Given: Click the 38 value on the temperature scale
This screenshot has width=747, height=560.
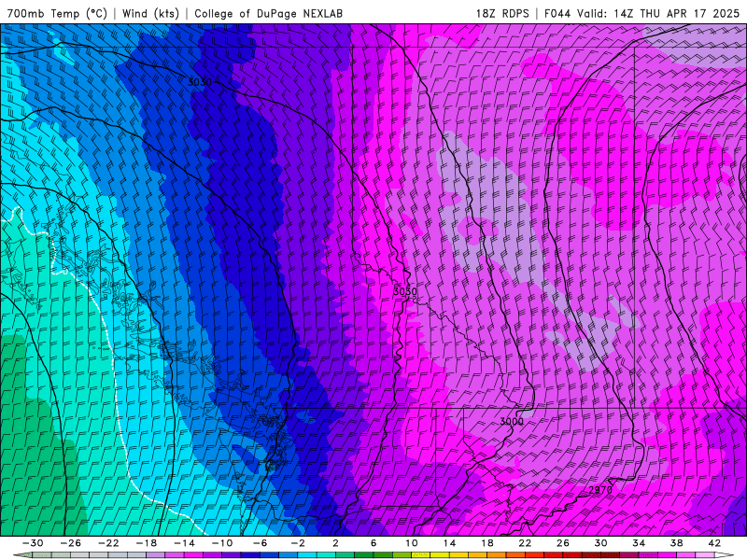Looking at the screenshot, I should [676, 543].
